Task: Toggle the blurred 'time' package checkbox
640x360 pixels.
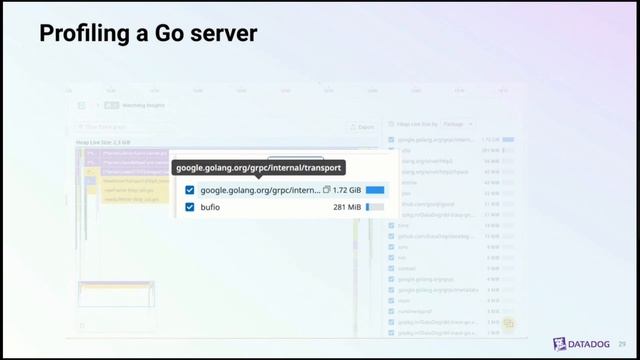Action: click(391, 225)
